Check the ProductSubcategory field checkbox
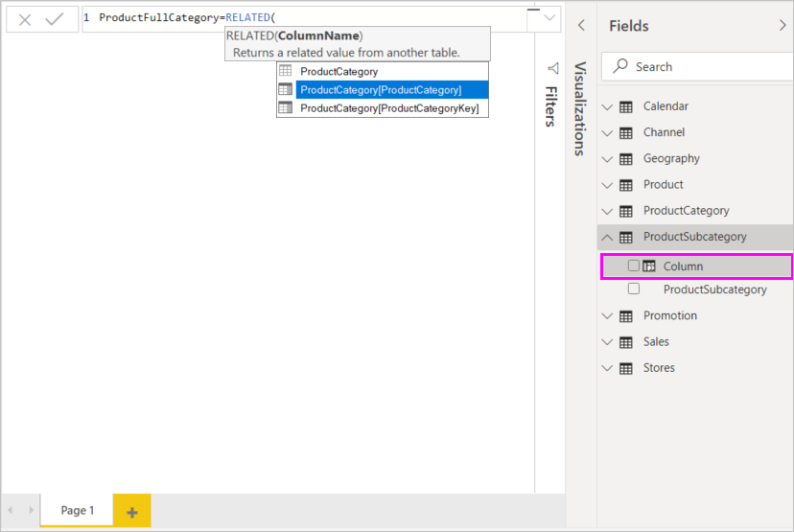This screenshot has height=532, width=794. click(x=634, y=289)
